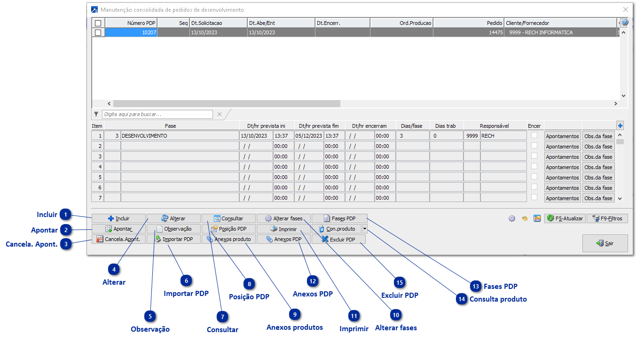Click the blue plus icon above phase rows

620,125
